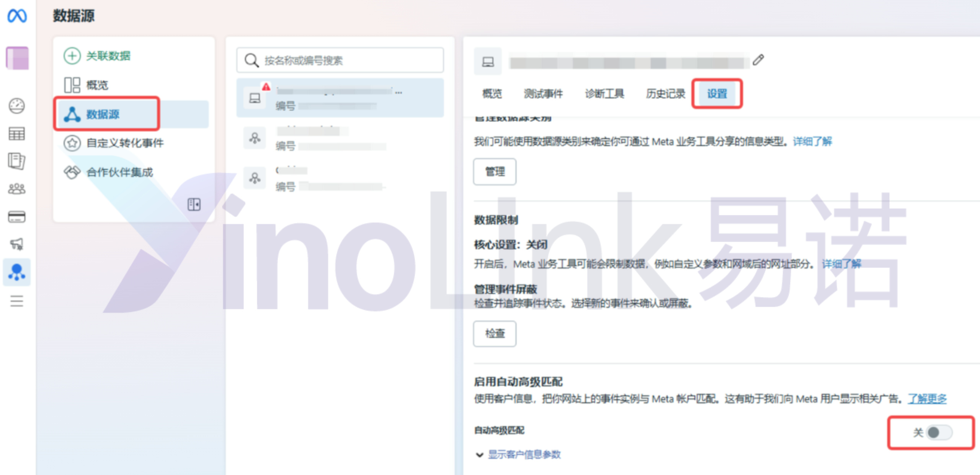This screenshot has height=475, width=980.
Task: Click the pencil edit name icon
Action: 758,60
